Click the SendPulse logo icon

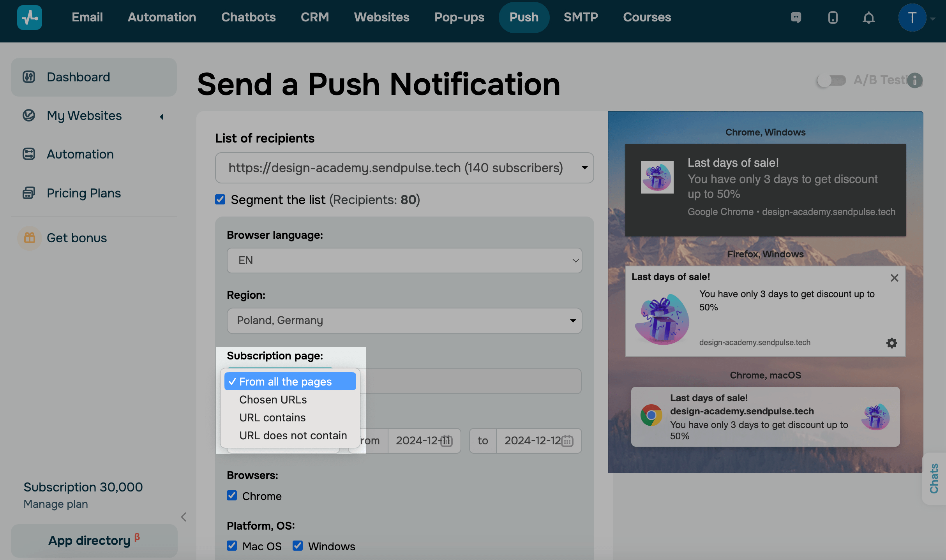coord(30,18)
